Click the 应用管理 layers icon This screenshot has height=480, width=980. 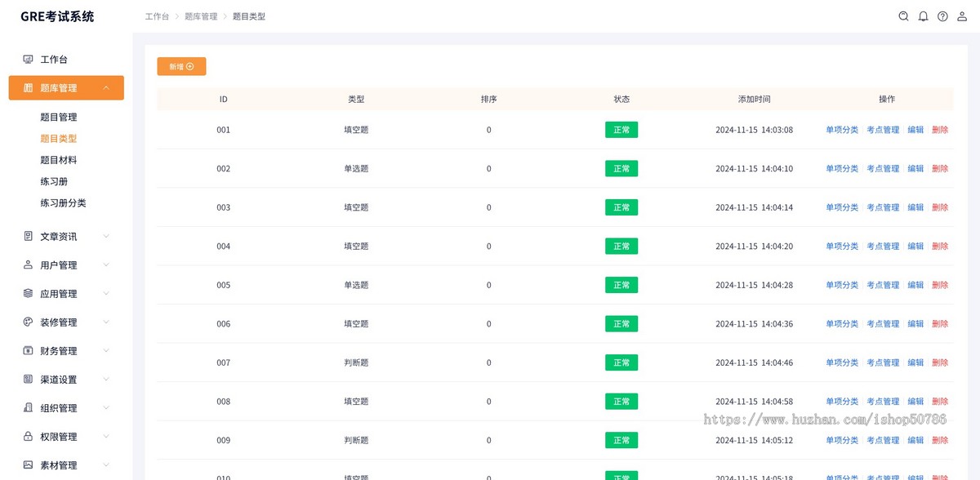[28, 294]
